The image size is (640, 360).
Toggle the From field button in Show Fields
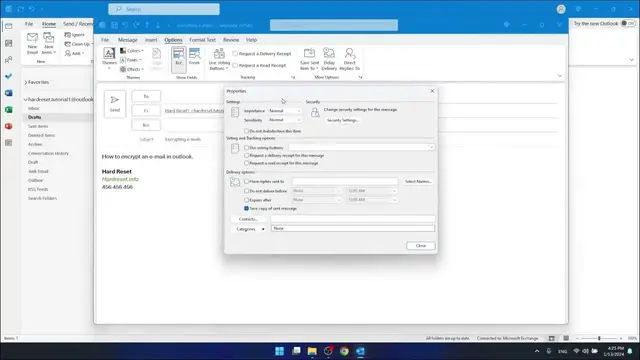click(194, 57)
